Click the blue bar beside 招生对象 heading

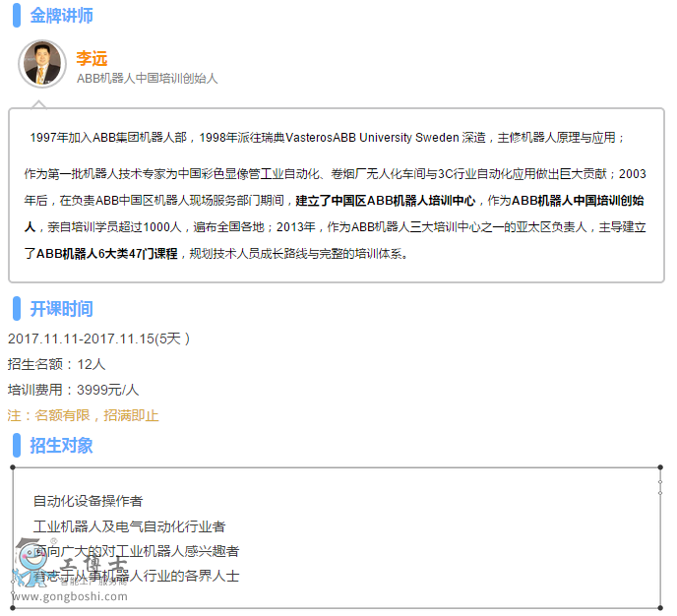[x=16, y=445]
